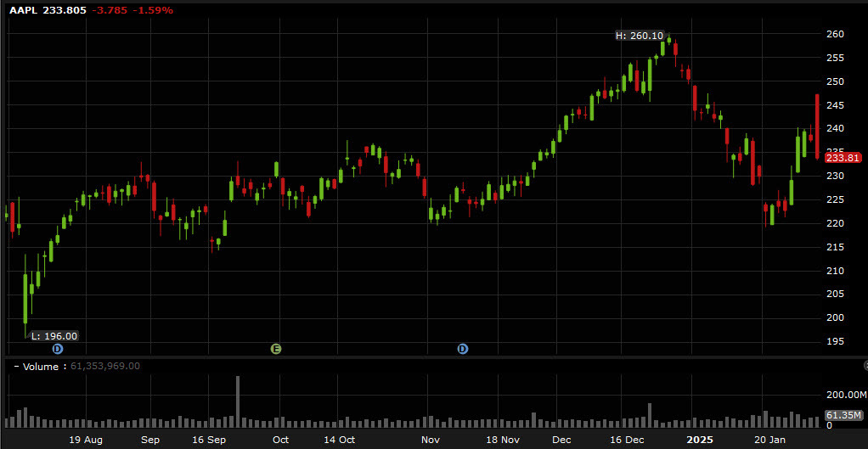The height and width of the screenshot is (449, 868).
Task: Click the 16 Sep date label
Action: click(x=209, y=441)
